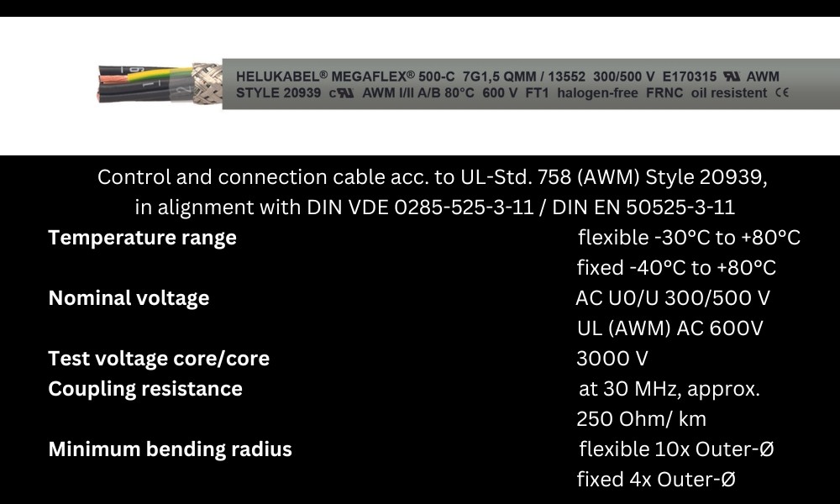Viewport: 840px width, 504px height.
Task: Click the CE mark on the cable
Action: 782,92
